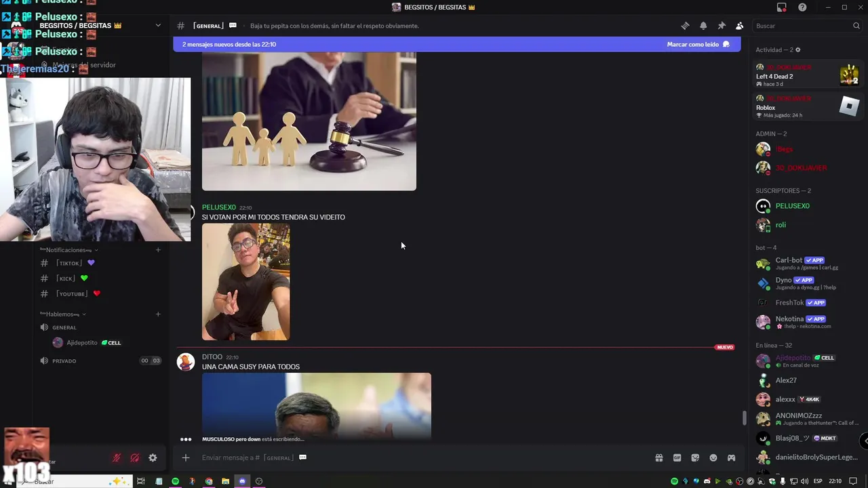868x488 pixels.
Task: Select FreshTok bot in member list
Action: coord(806,302)
